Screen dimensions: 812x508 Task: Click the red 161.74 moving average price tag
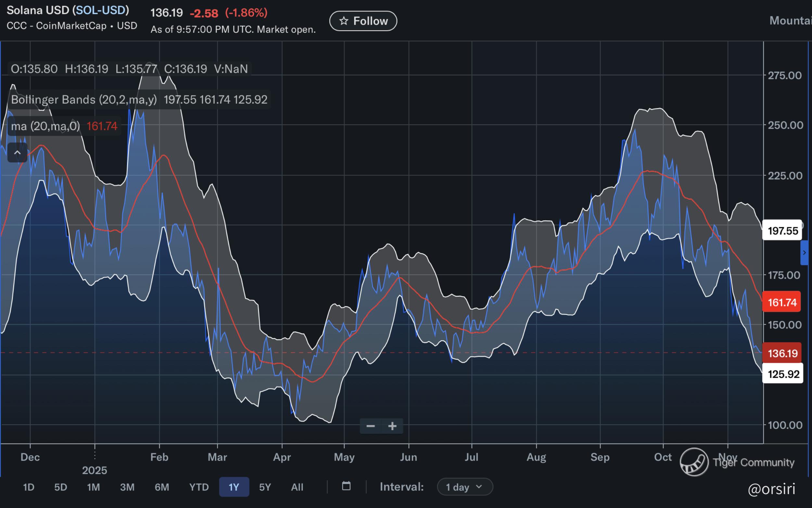782,302
